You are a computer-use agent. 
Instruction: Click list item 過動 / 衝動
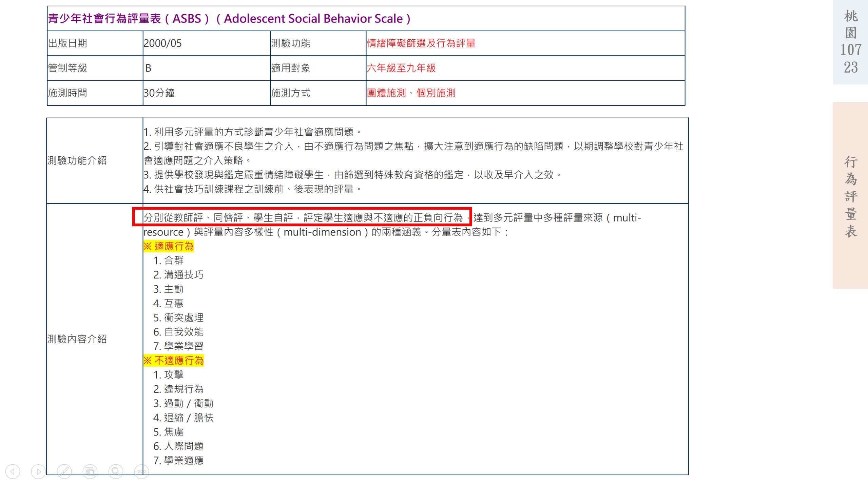(x=188, y=403)
